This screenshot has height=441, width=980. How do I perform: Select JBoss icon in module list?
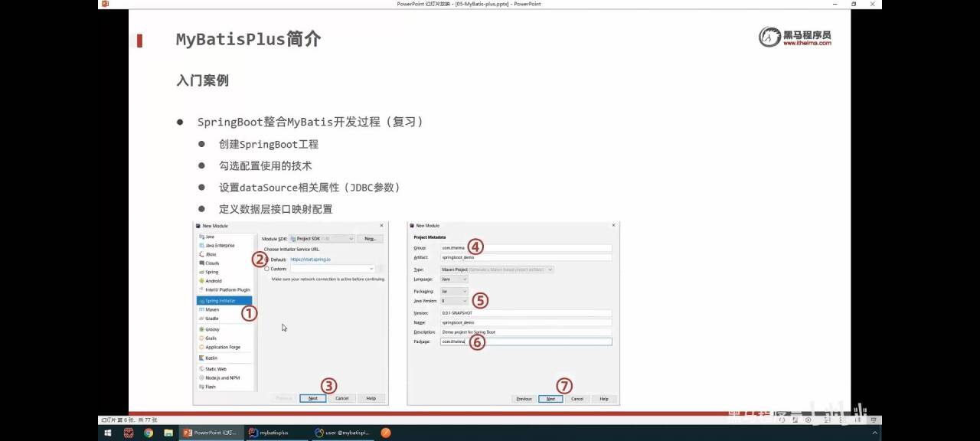click(x=201, y=254)
